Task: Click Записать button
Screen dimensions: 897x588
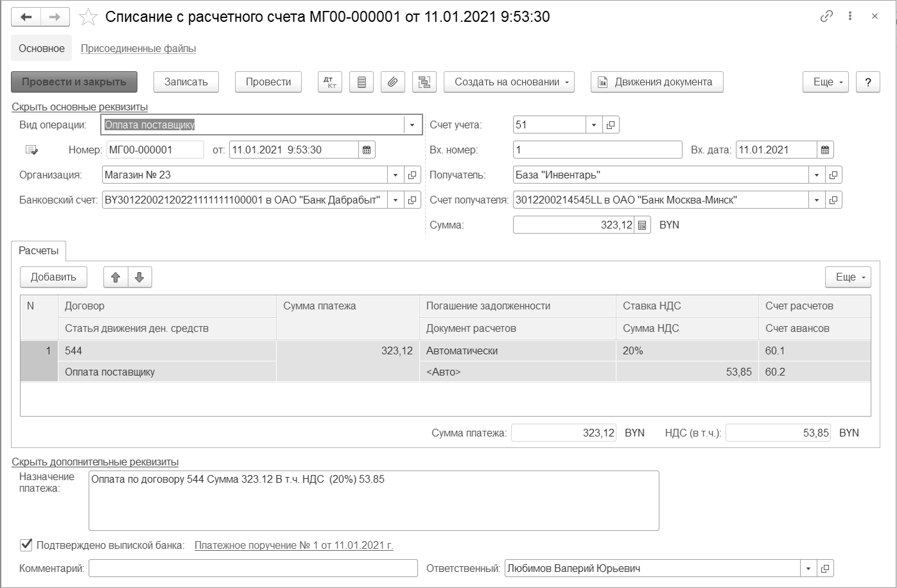Action: 186,82
